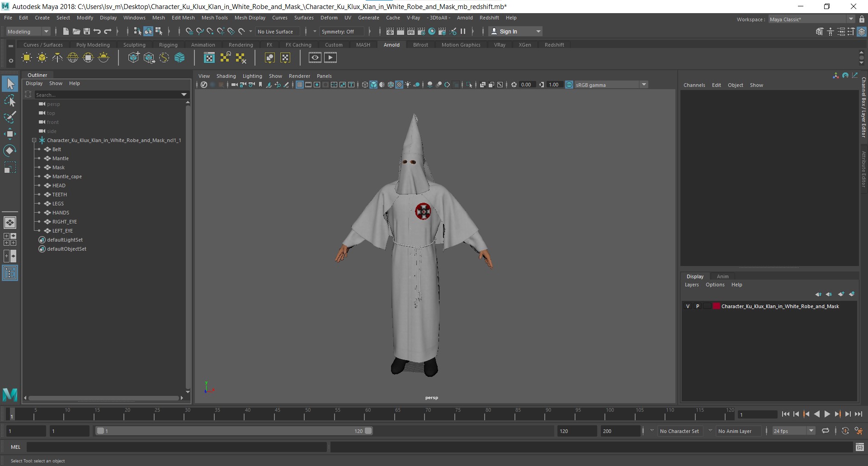Viewport: 868px width, 466px height.
Task: Activate the Lasso Select tool
Action: tap(10, 100)
